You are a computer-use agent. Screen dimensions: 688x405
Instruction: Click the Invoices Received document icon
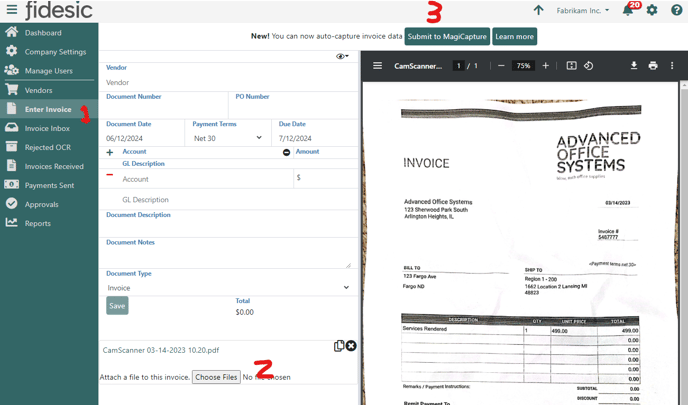(x=12, y=165)
